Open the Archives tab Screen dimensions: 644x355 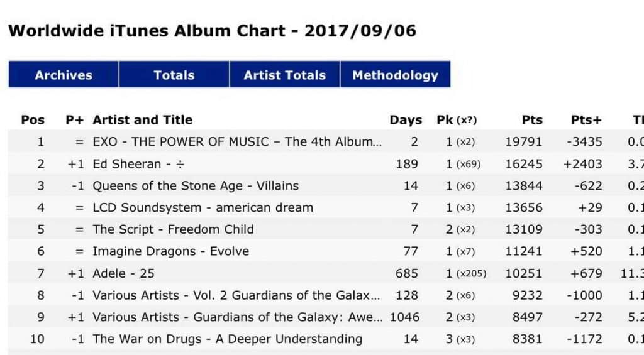(x=64, y=75)
